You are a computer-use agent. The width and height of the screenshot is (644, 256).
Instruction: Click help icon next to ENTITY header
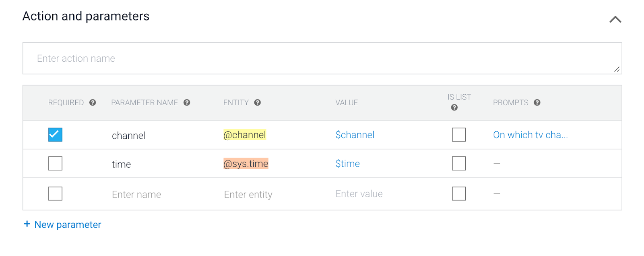click(258, 103)
